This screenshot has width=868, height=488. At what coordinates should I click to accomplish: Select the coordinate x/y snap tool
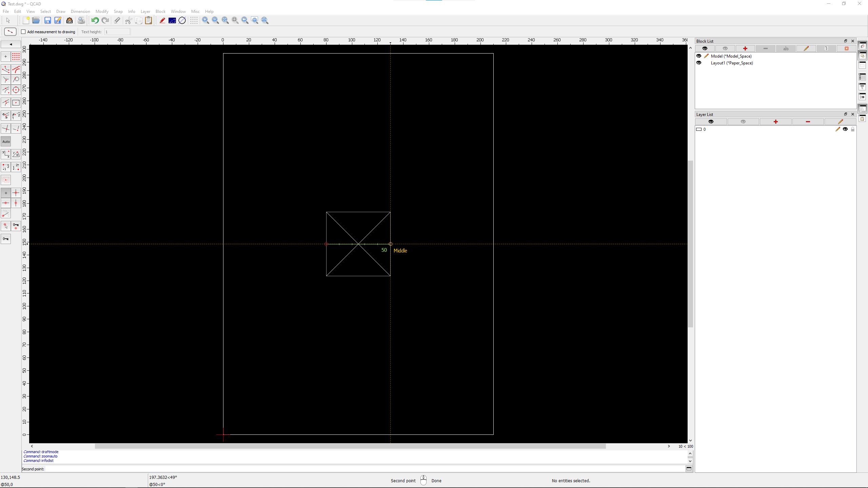(6, 154)
